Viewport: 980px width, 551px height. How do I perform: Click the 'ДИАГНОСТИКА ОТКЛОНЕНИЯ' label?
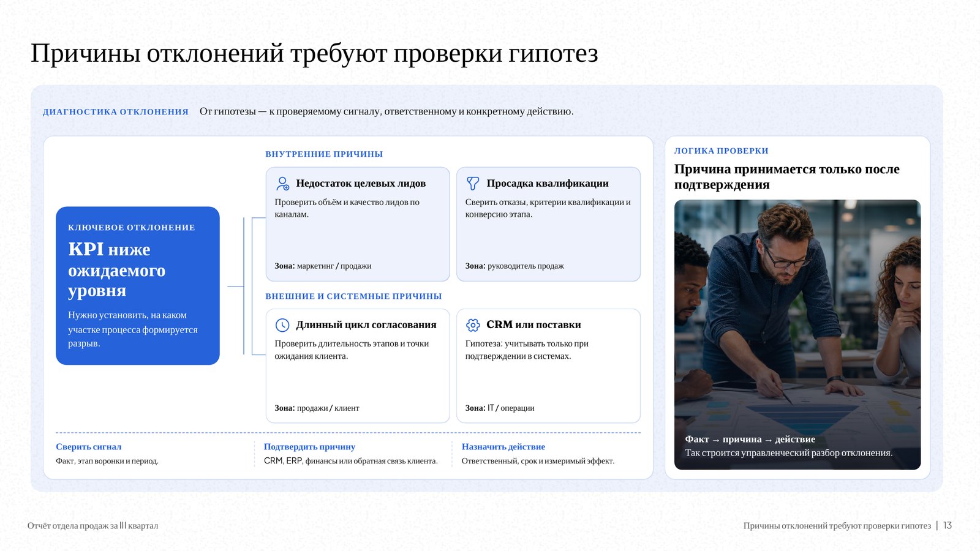coord(116,111)
